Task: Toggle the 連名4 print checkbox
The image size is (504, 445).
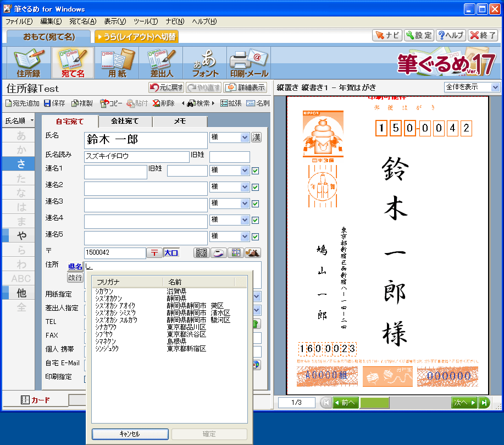Action: point(255,220)
